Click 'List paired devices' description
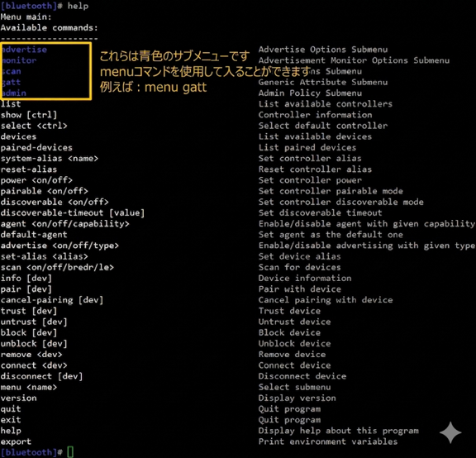The width and height of the screenshot is (476, 458). pos(307,148)
